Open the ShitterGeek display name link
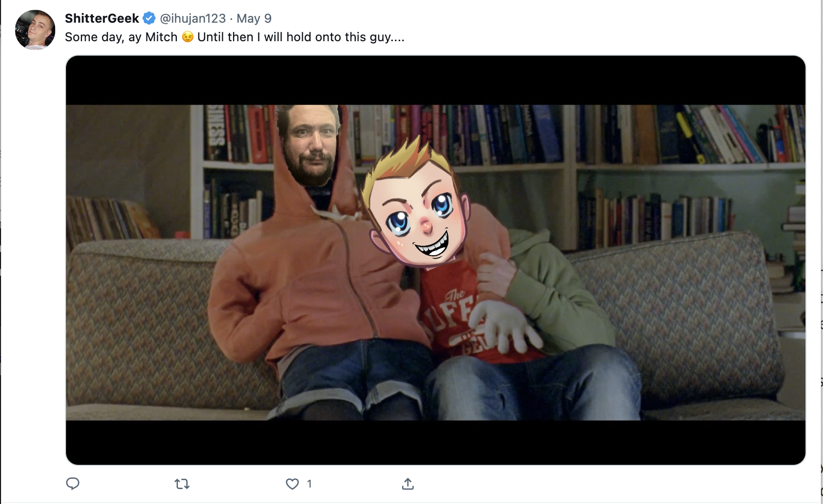This screenshot has width=823, height=504. pos(102,19)
